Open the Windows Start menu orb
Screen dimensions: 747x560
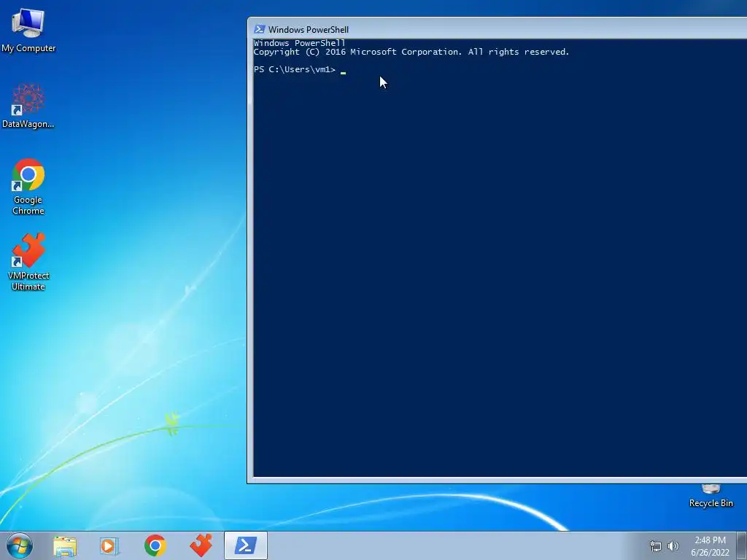[20, 545]
